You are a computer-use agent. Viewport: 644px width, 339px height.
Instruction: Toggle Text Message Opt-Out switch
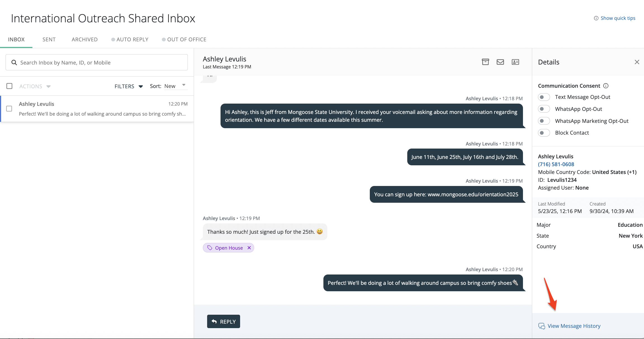544,97
